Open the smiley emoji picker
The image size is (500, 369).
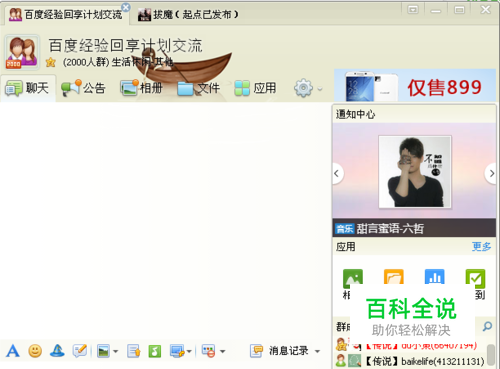pos(35,351)
